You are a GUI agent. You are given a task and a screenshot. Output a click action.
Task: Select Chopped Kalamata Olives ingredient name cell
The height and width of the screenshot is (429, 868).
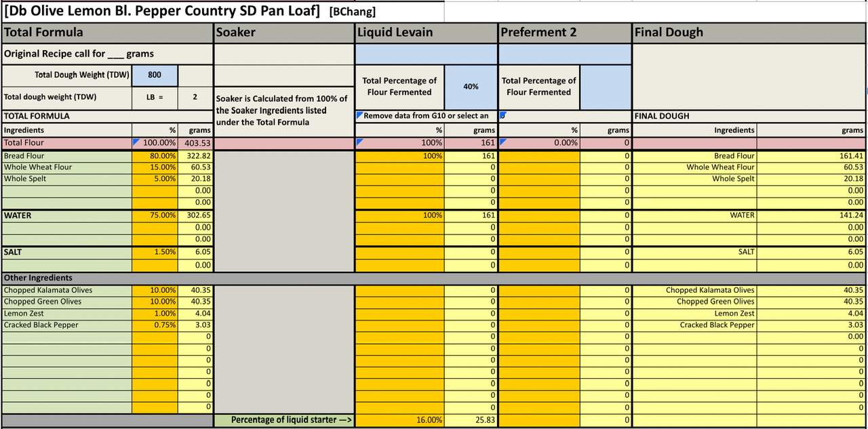click(x=66, y=290)
